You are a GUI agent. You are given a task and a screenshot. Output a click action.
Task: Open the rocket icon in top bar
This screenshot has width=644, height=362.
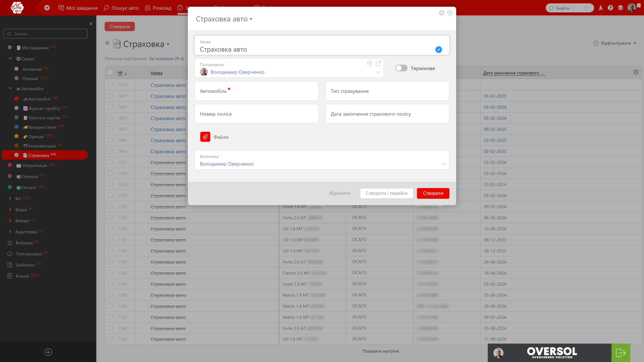[600, 8]
